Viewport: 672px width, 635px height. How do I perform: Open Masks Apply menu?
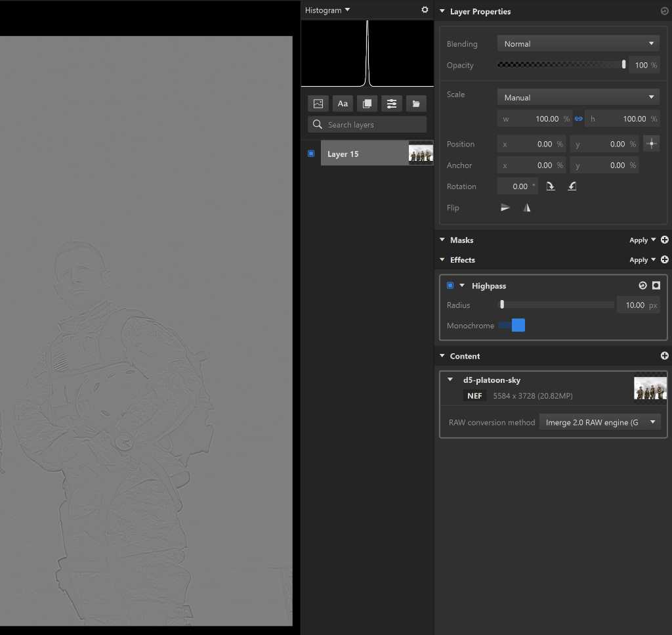[642, 240]
